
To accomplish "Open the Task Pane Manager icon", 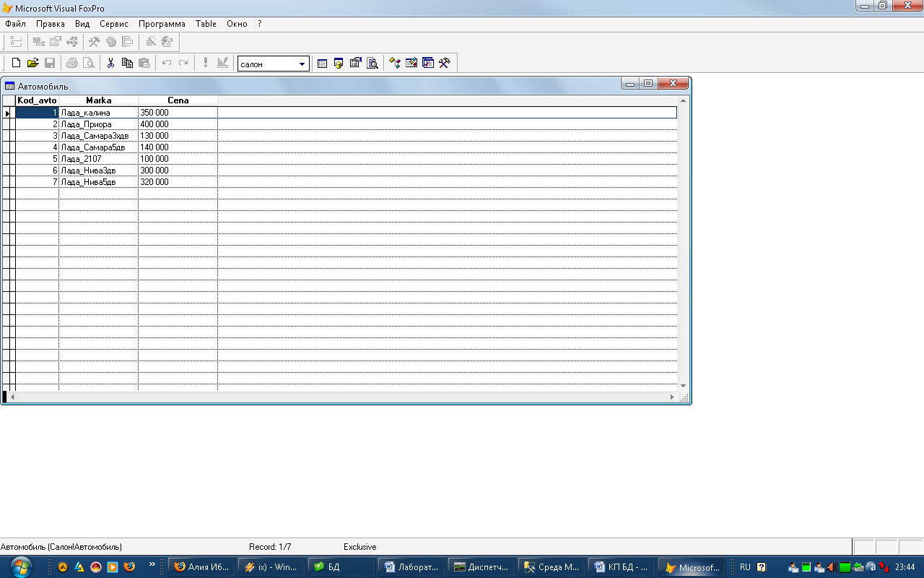I will click(428, 64).
